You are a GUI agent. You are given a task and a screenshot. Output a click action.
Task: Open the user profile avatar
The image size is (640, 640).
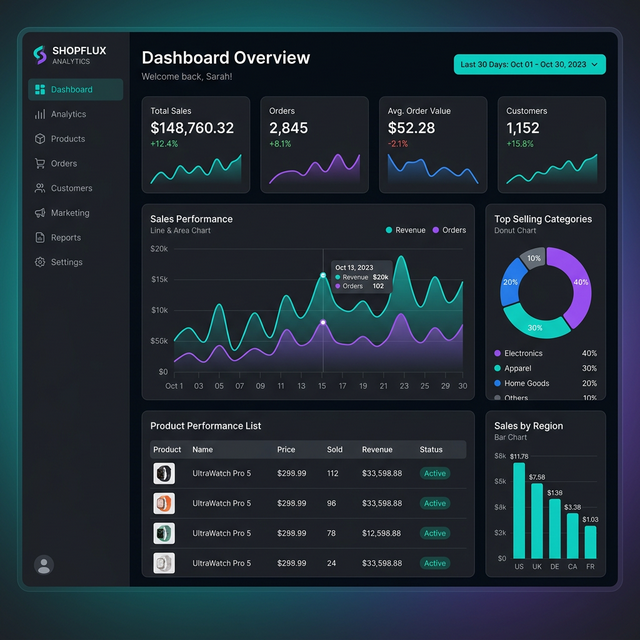(44, 565)
